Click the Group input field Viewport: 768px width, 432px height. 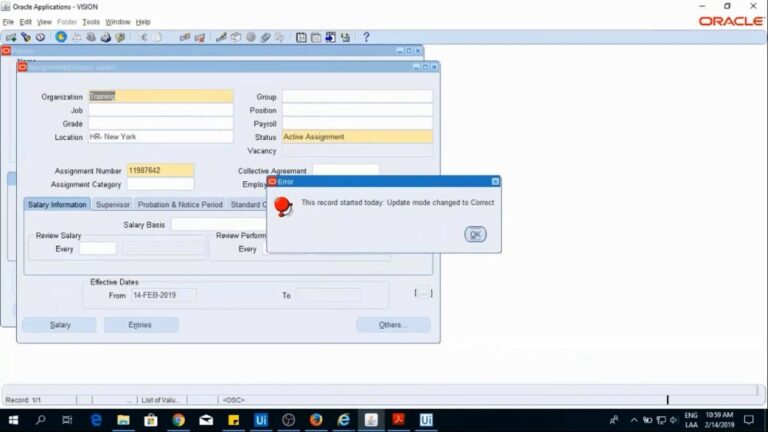pyautogui.click(x=358, y=96)
